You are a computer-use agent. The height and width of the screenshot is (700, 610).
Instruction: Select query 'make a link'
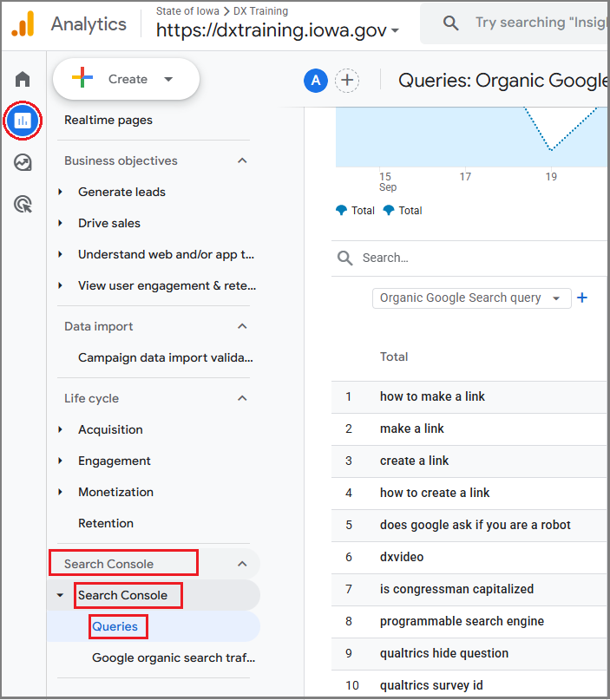click(x=411, y=429)
